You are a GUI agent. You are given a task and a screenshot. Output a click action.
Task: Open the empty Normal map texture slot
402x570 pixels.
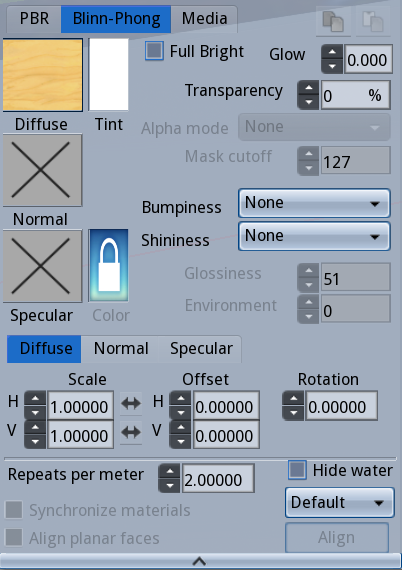[x=43, y=170]
